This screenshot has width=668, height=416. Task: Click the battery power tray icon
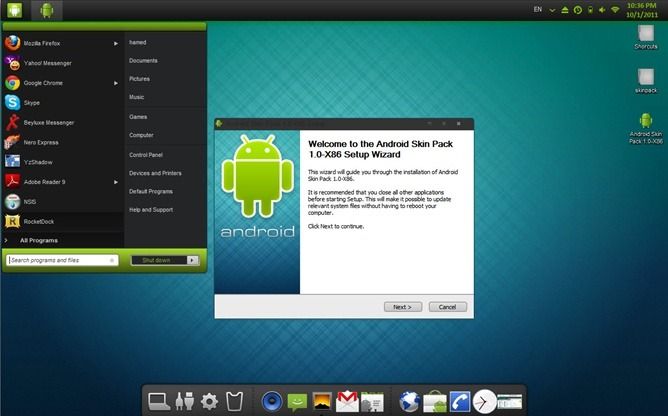pyautogui.click(x=590, y=10)
